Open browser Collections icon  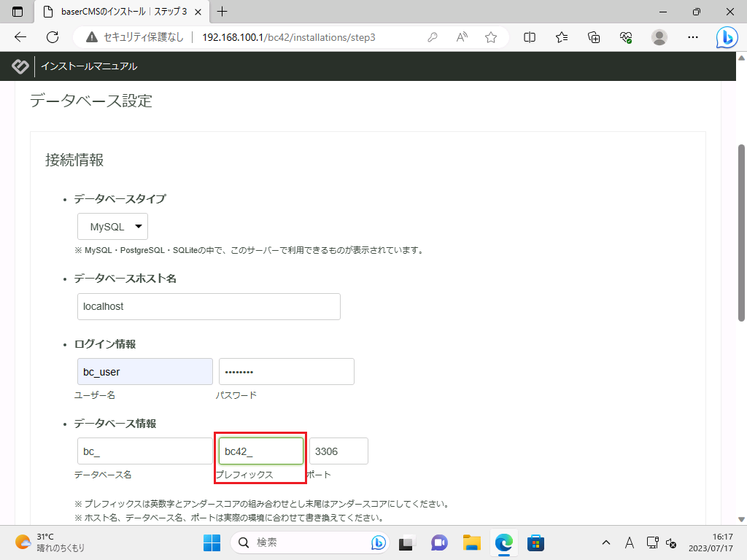594,37
